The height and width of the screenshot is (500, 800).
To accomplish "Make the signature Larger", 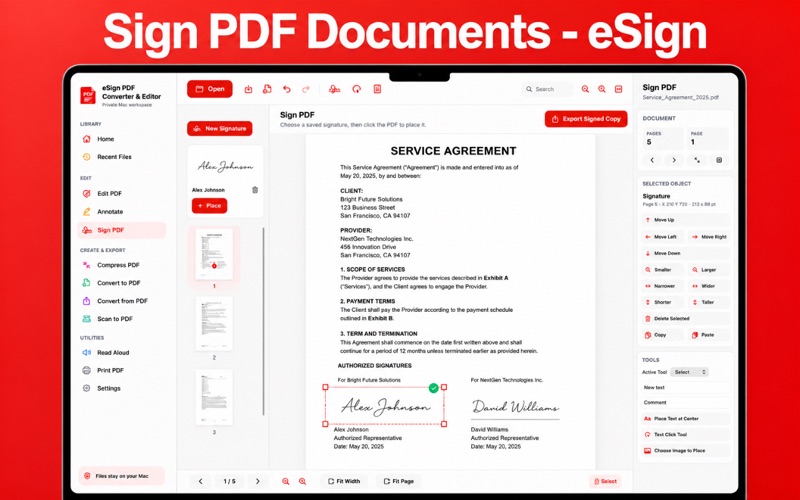I will click(x=709, y=269).
